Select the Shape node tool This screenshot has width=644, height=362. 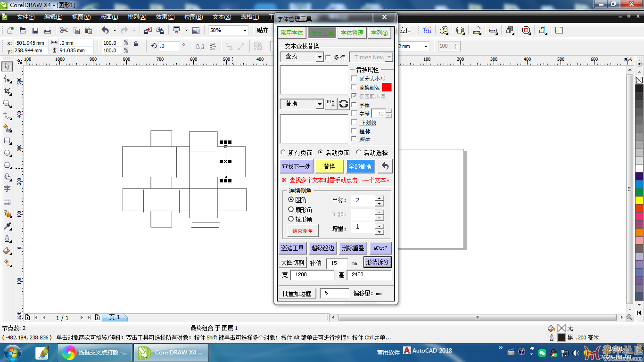pyautogui.click(x=7, y=79)
